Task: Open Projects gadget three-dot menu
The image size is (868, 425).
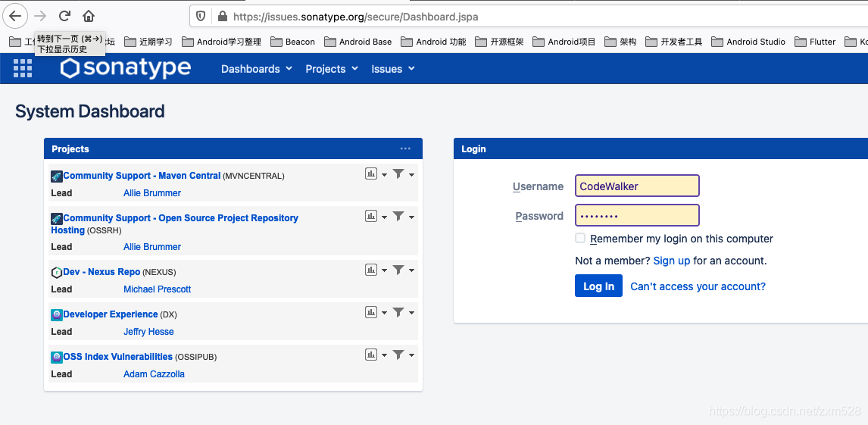Action: tap(405, 148)
